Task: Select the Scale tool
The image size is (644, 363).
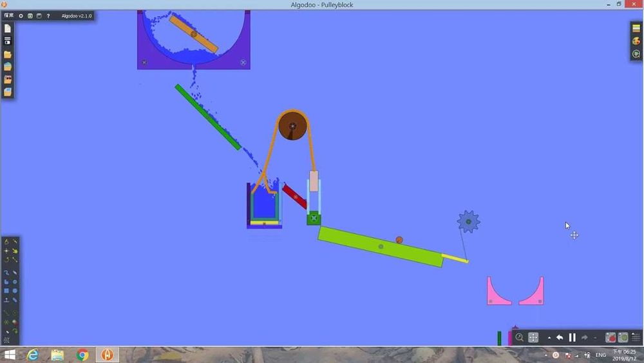Action: (15, 260)
